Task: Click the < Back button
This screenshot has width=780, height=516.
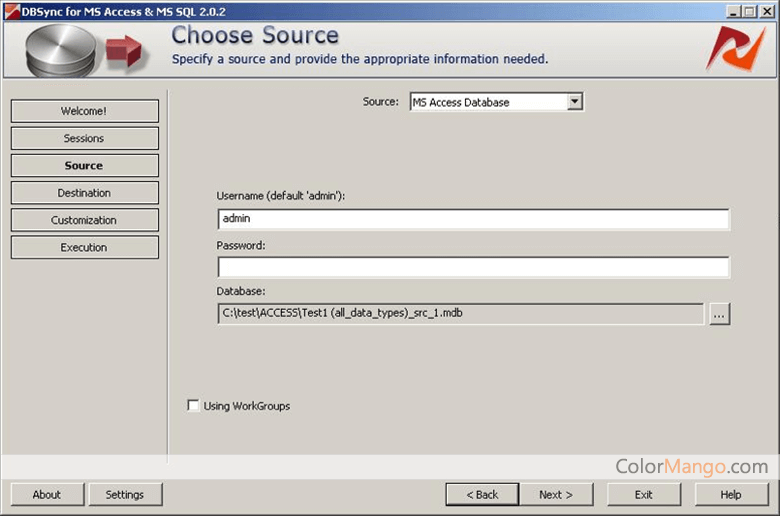Action: pos(482,495)
